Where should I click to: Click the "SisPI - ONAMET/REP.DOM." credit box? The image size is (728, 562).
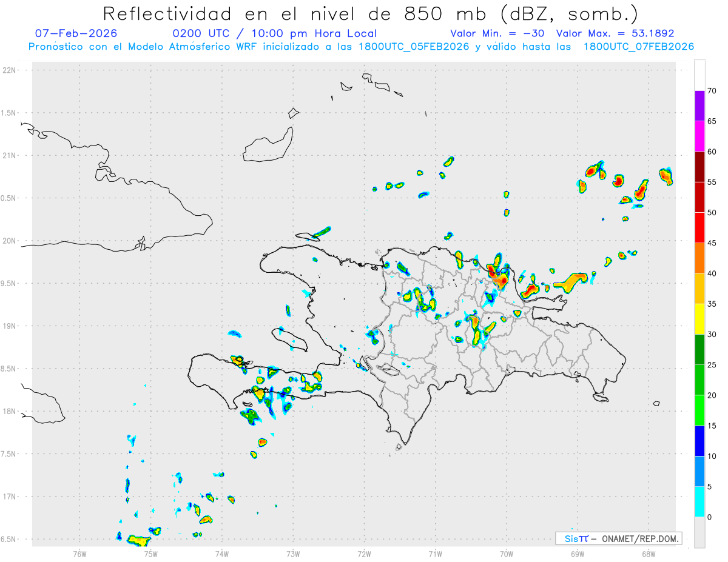coord(618,538)
